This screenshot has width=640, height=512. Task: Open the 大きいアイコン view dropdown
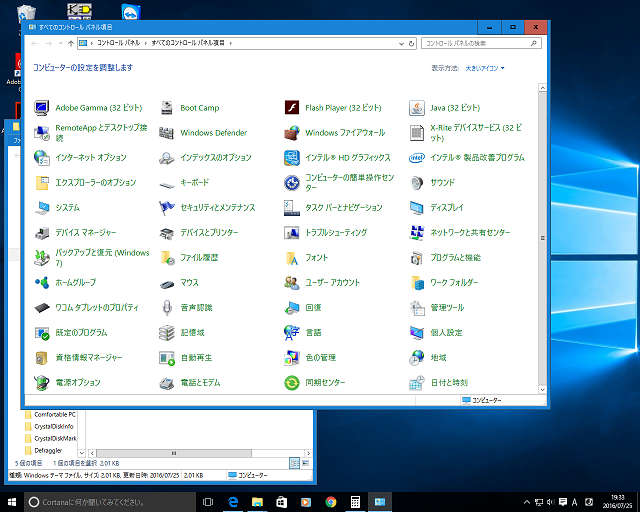coord(484,68)
